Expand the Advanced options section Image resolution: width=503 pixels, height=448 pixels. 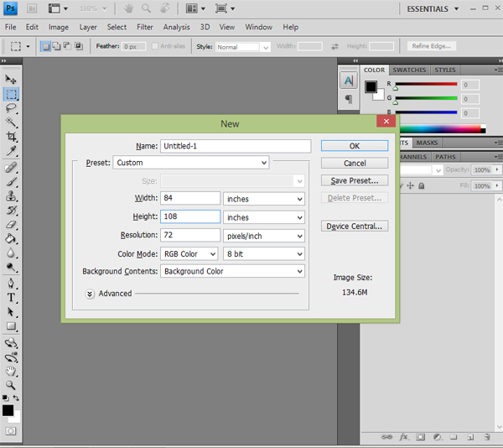tap(90, 294)
